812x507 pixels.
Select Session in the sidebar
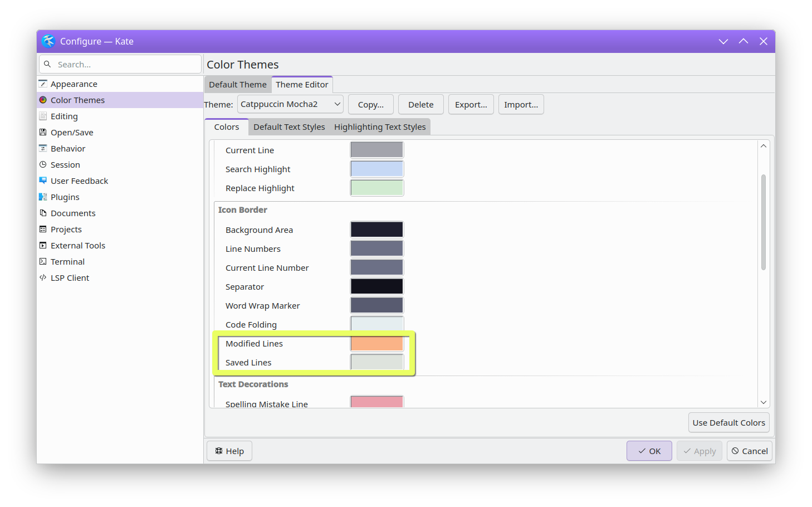(120, 164)
